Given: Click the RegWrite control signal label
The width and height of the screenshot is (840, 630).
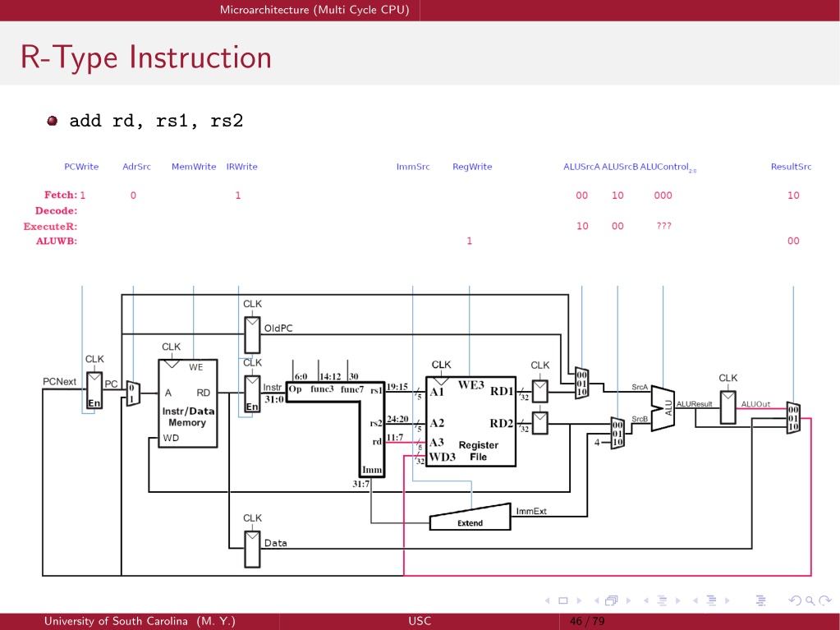Looking at the screenshot, I should click(x=472, y=167).
